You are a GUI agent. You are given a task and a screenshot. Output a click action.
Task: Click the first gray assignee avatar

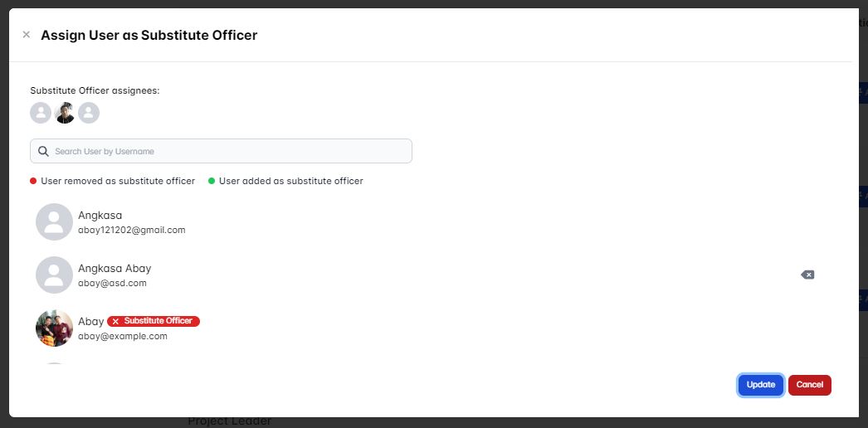pyautogui.click(x=41, y=113)
